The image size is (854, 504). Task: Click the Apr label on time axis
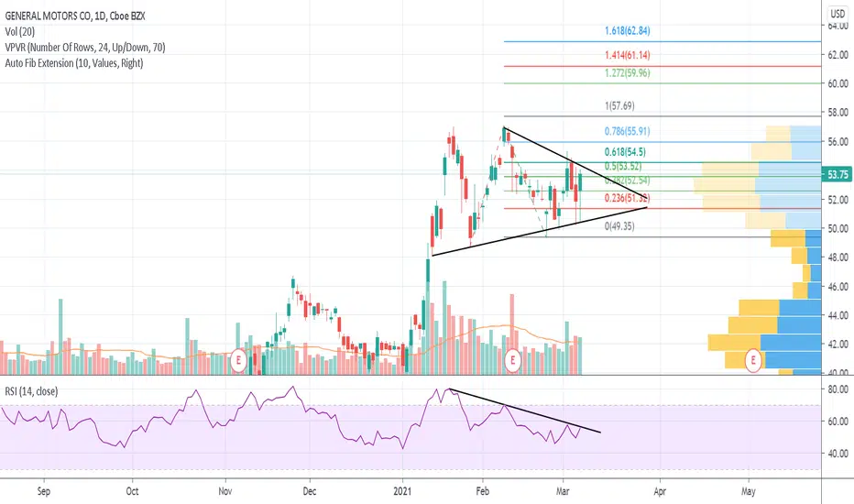(x=660, y=491)
